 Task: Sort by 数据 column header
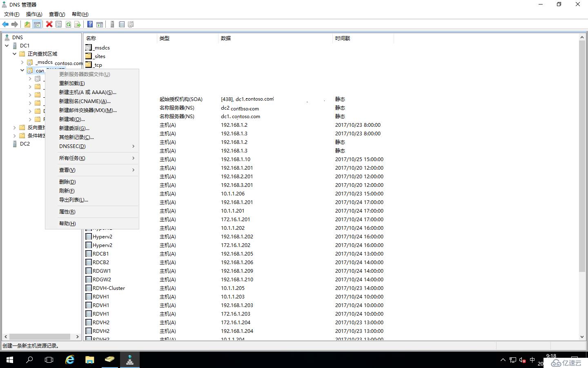point(275,38)
